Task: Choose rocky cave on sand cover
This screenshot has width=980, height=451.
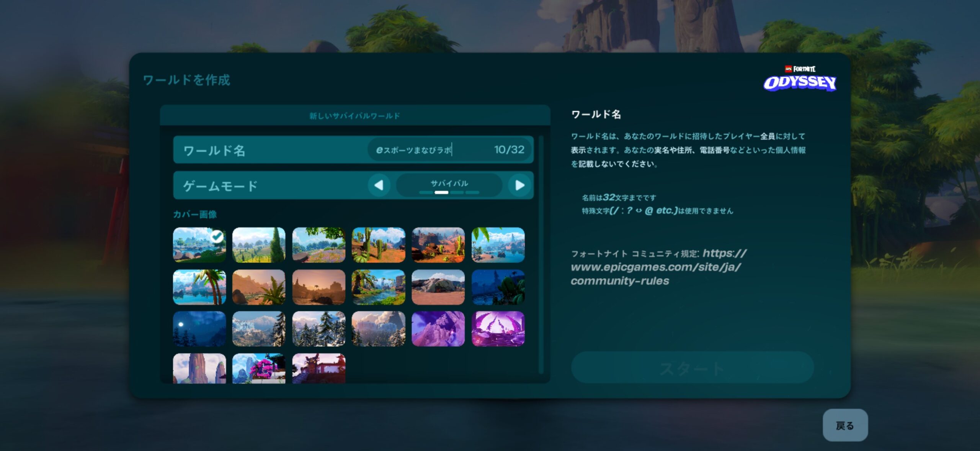Action: click(x=438, y=287)
